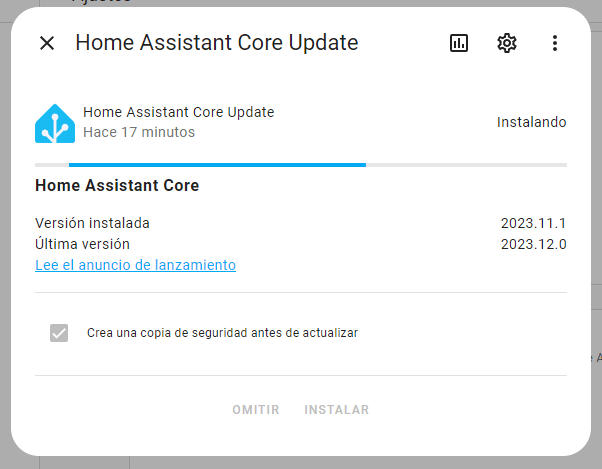The width and height of the screenshot is (602, 469).
Task: Click the entity name beside the logo
Action: [x=178, y=112]
